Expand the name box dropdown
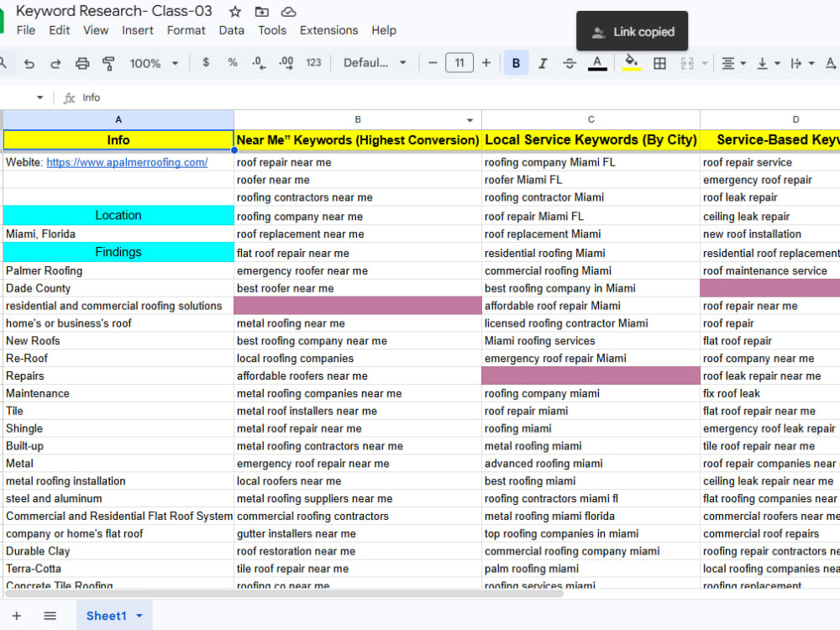Viewport: 840px width, 630px height. point(39,97)
